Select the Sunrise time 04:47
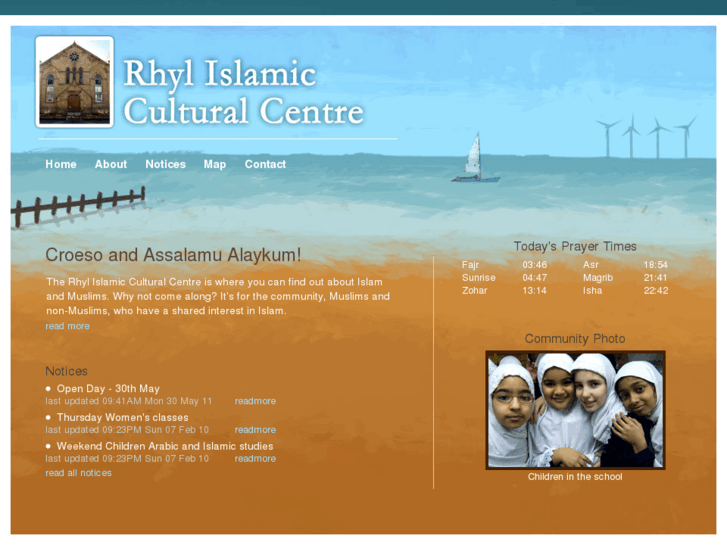 click(x=535, y=278)
